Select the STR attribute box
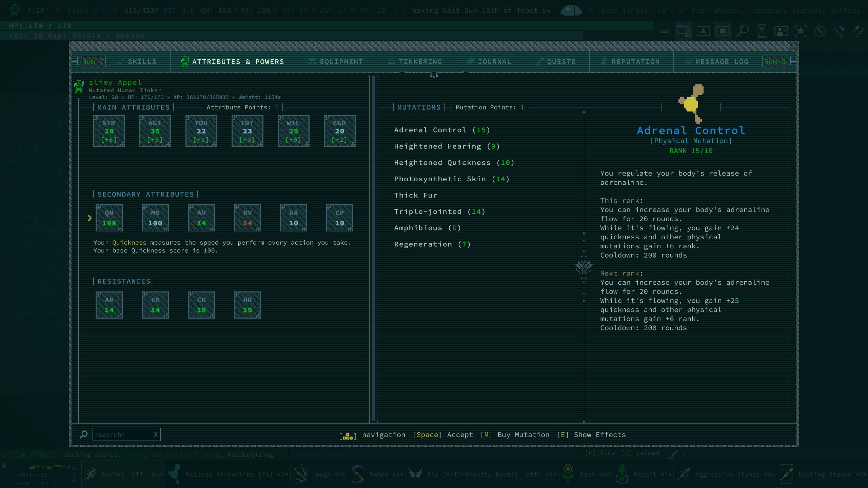Screen dimensions: 868x488 [x=109, y=131]
